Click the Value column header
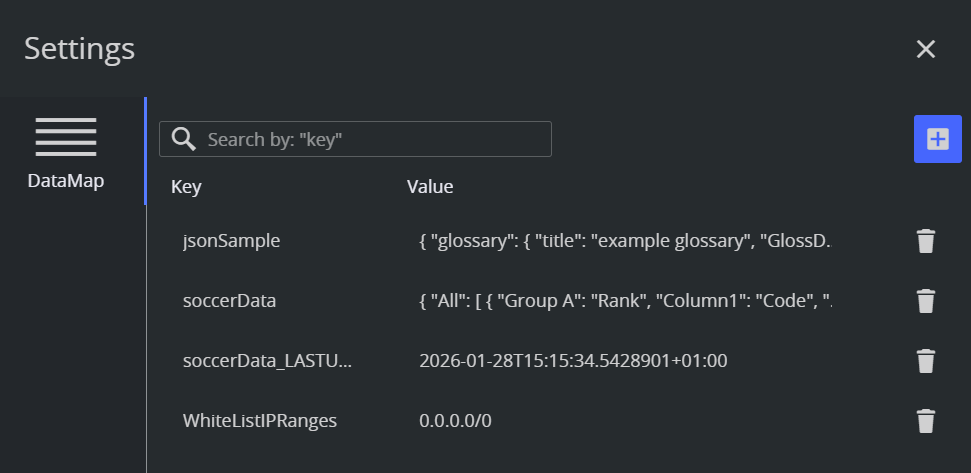 [x=430, y=187]
